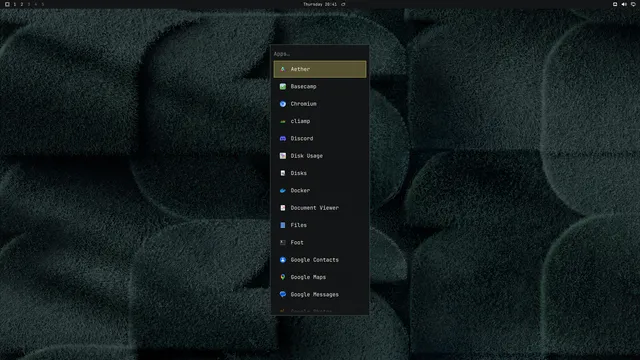Click the Basecamp icon in launcher
Image resolution: width=640 pixels, height=360 pixels.
pos(283,87)
